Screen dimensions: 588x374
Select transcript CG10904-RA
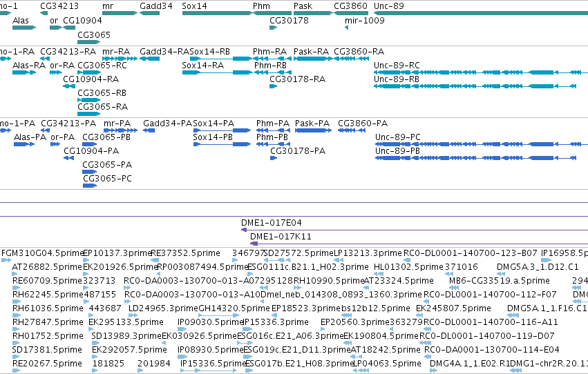point(69,86)
